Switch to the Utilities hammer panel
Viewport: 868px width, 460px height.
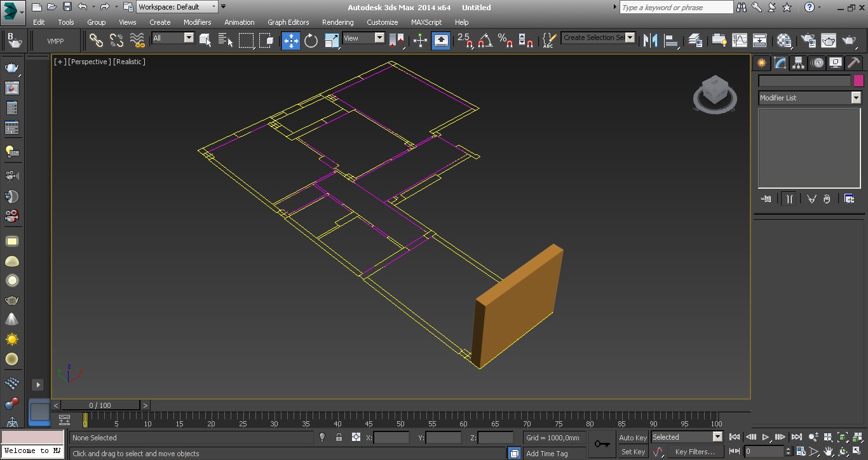[854, 63]
